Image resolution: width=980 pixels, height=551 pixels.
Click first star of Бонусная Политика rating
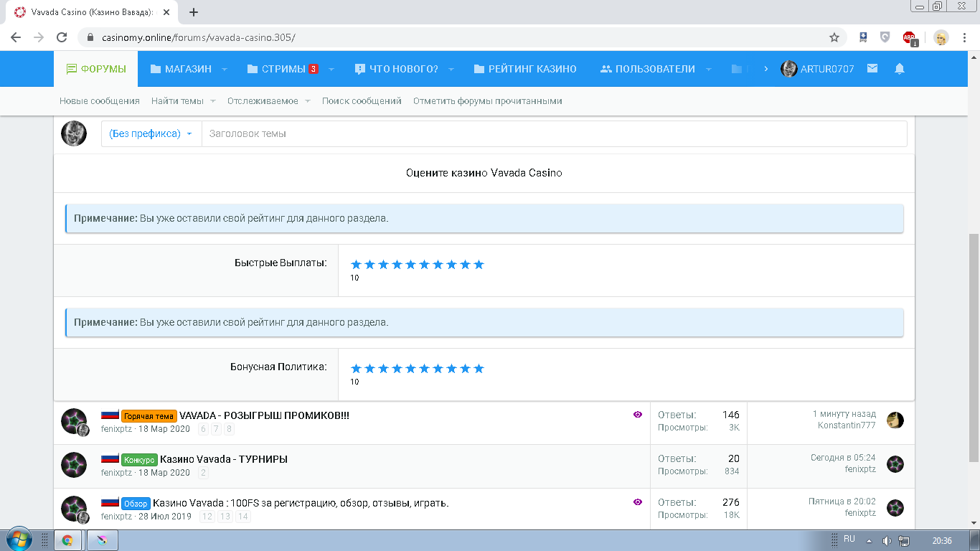[356, 368]
